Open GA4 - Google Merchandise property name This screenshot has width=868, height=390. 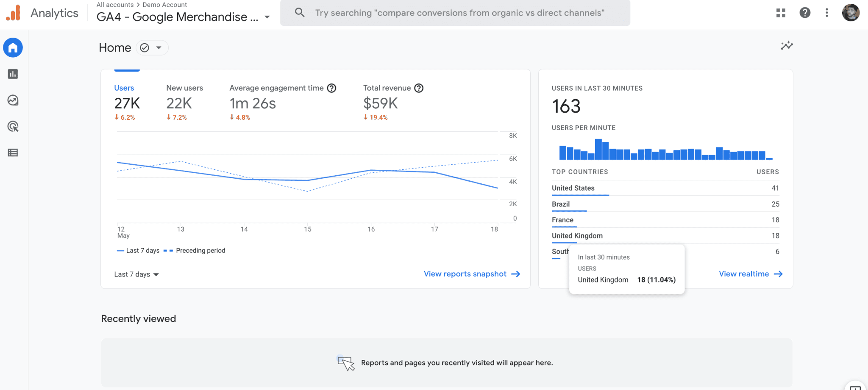(x=177, y=17)
